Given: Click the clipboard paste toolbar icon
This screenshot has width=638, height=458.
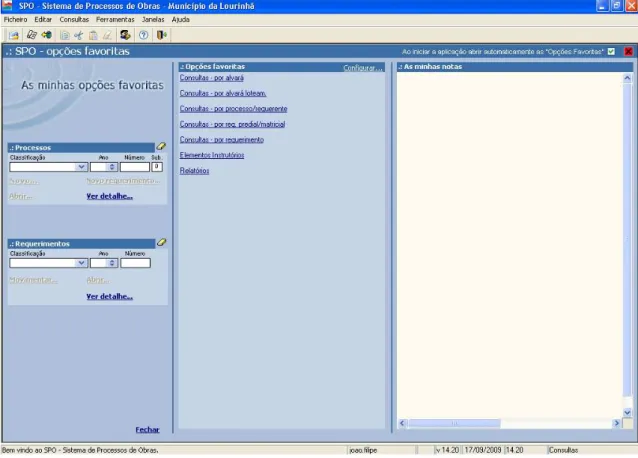Looking at the screenshot, I should pos(93,35).
